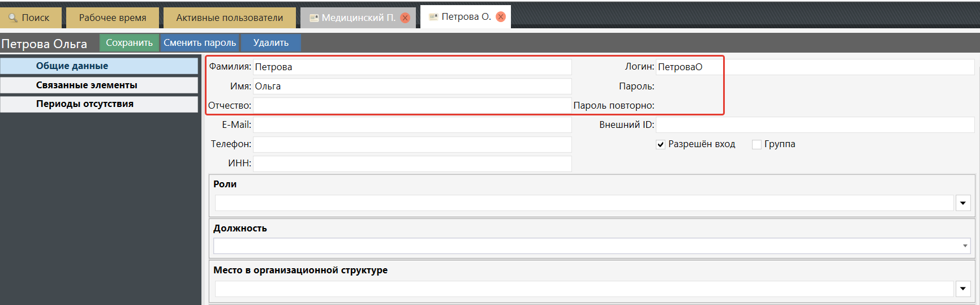Close the Петрова О. tab
The image size is (980, 305).
point(501,17)
